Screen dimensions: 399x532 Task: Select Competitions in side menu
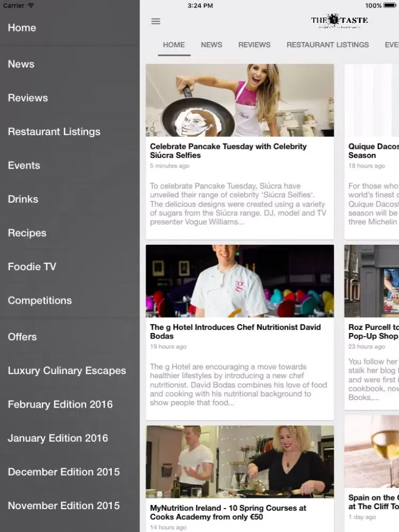tap(40, 300)
